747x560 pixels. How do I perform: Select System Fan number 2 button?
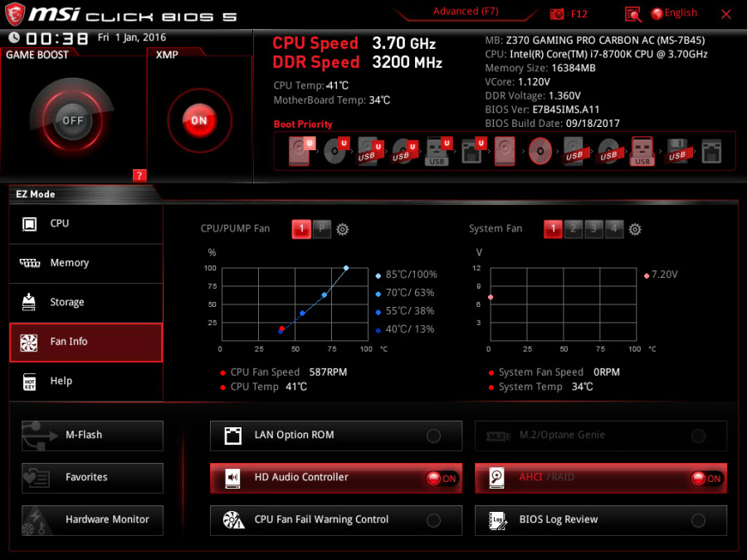pos(574,230)
